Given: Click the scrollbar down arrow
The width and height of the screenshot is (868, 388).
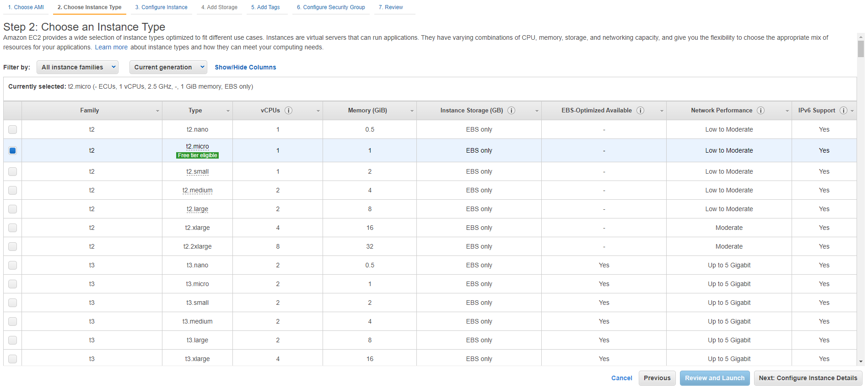Looking at the screenshot, I should 861,361.
